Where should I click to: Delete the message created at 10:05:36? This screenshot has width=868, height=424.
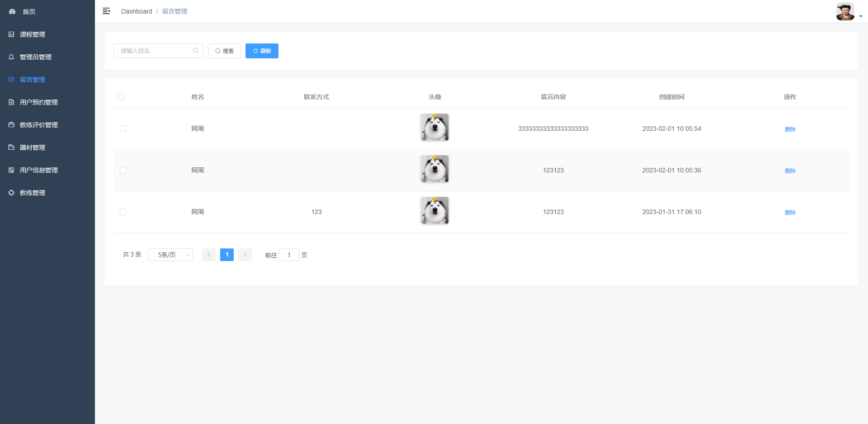pyautogui.click(x=790, y=171)
